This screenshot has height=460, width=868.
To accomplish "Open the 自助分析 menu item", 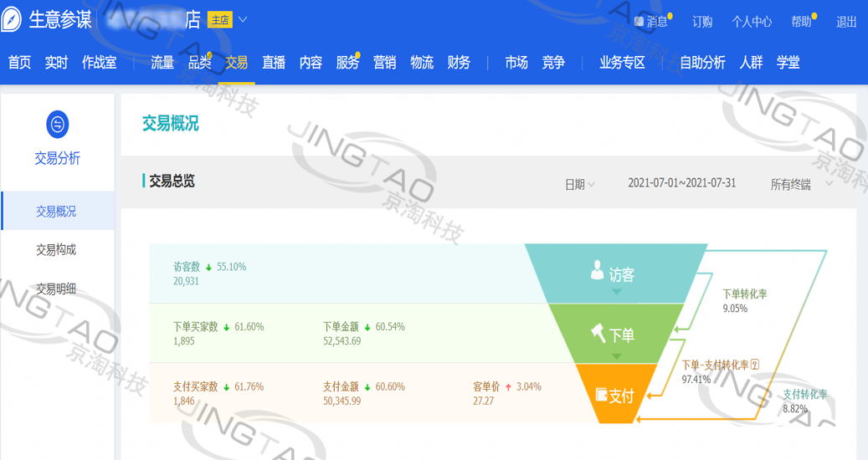I will [x=702, y=63].
